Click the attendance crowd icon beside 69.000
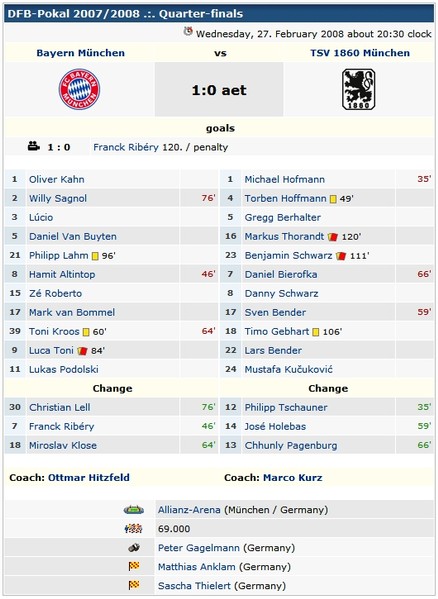 point(134,529)
